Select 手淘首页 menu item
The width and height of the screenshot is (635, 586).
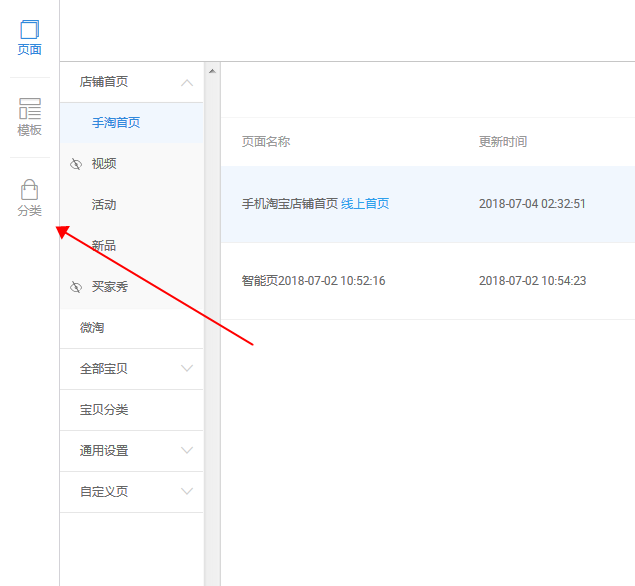pos(116,123)
